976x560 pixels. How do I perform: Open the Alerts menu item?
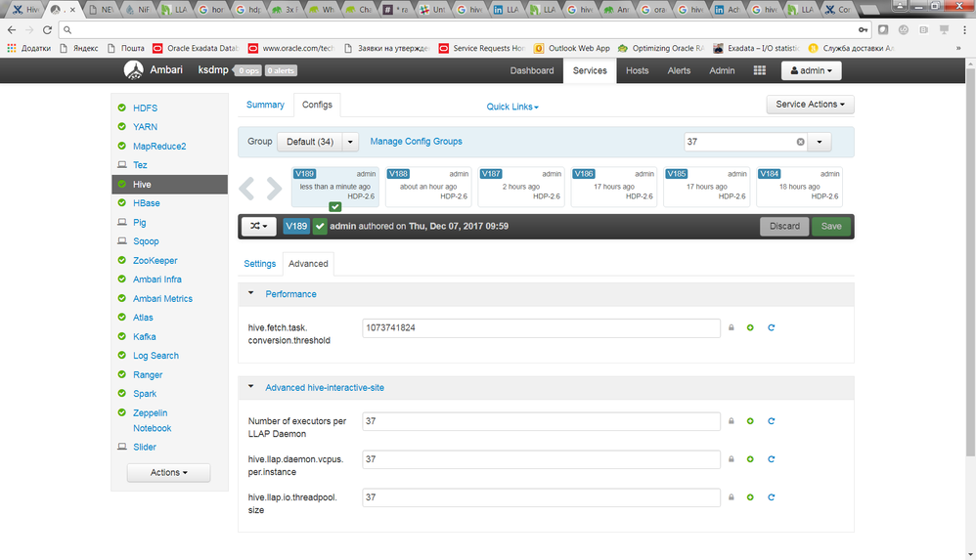pos(679,70)
